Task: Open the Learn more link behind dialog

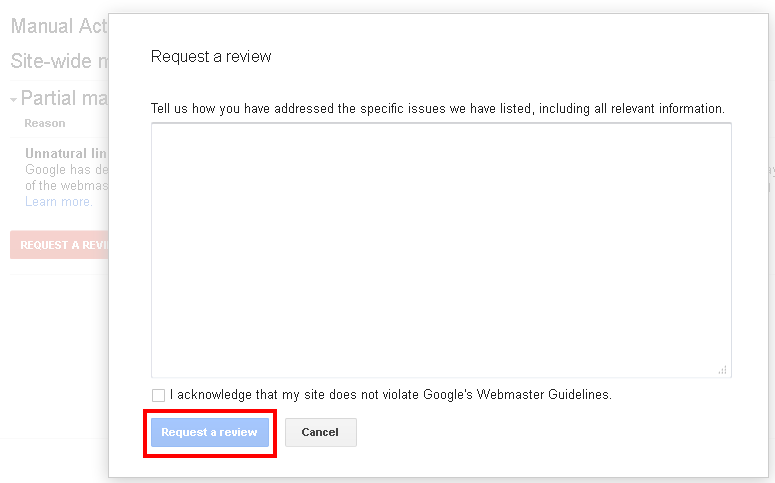Action: click(58, 202)
